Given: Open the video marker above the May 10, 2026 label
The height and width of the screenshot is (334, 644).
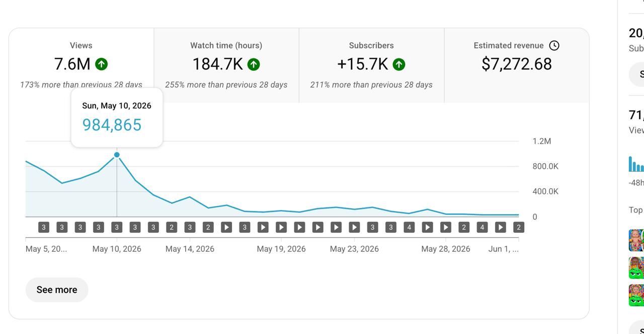Looking at the screenshot, I should coord(117,227).
